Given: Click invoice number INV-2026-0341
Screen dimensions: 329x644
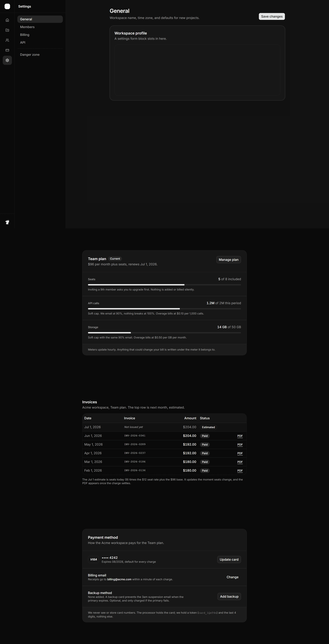Looking at the screenshot, I should pyautogui.click(x=135, y=436).
